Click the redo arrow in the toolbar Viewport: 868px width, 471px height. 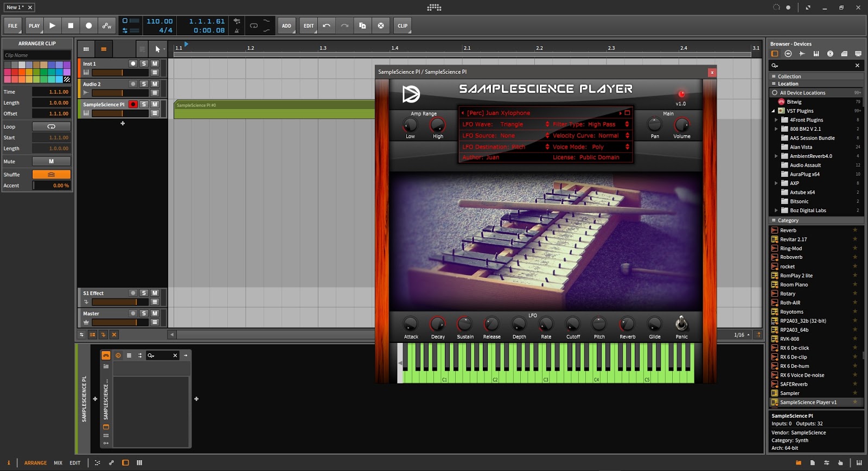(344, 26)
